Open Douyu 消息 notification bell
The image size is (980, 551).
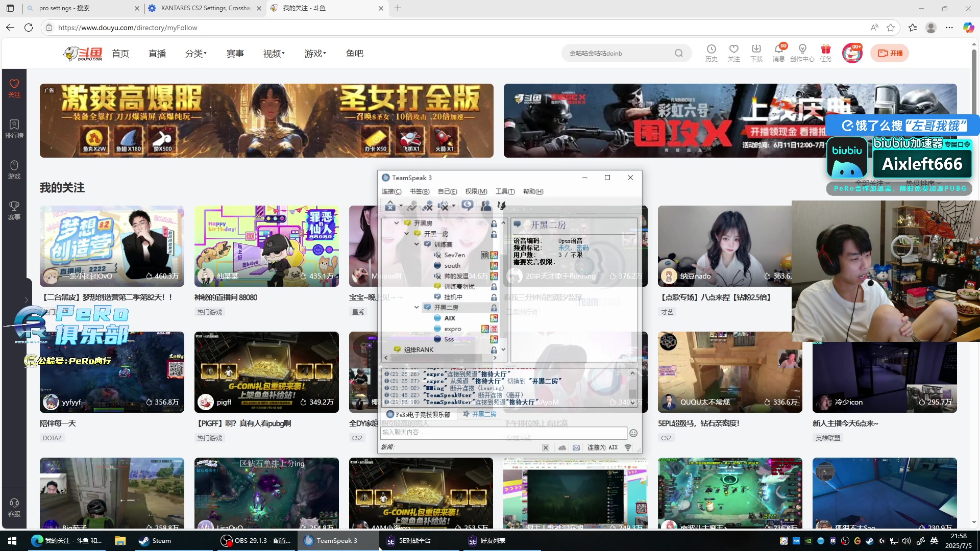pyautogui.click(x=779, y=53)
